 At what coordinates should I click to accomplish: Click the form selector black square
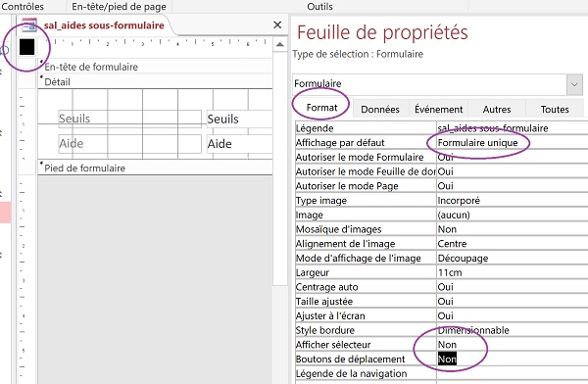(x=27, y=47)
